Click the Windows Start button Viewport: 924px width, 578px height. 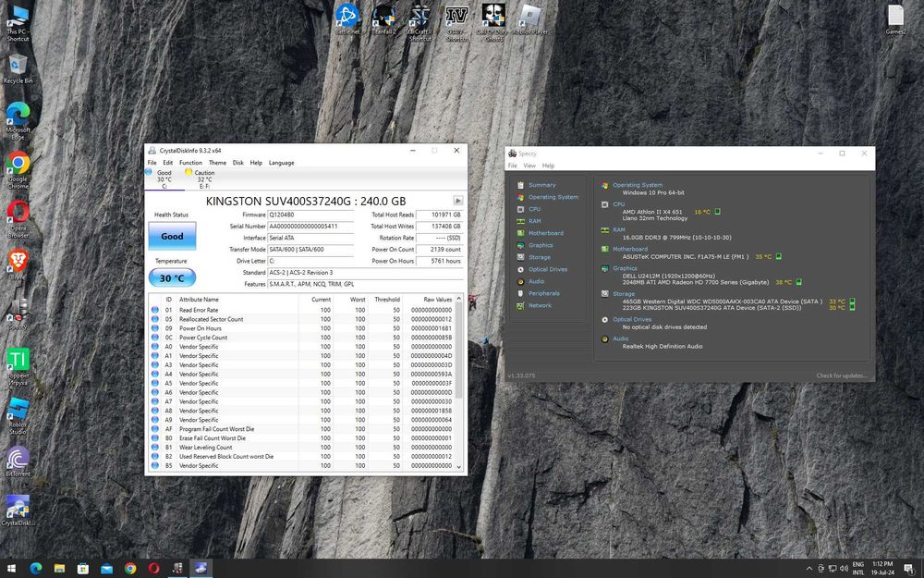pyautogui.click(x=12, y=568)
